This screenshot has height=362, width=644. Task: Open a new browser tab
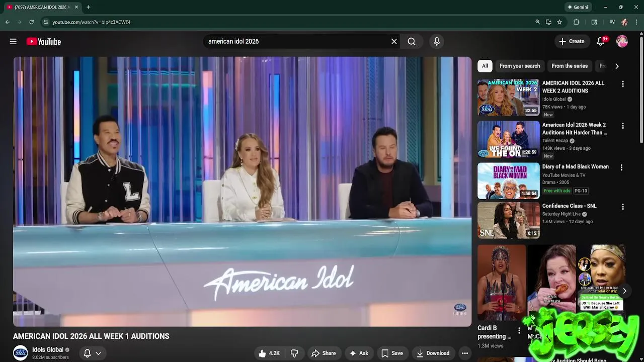(88, 7)
